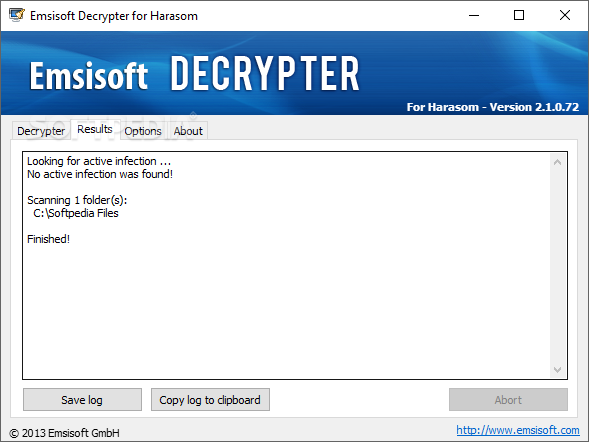Viewport: 589px width, 442px height.
Task: Click the 'Scanning 1 folder(s):' line
Action: (x=77, y=200)
